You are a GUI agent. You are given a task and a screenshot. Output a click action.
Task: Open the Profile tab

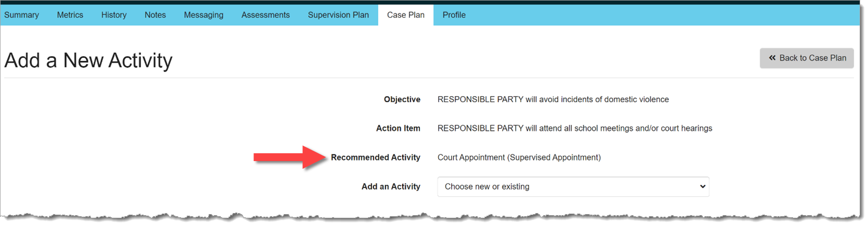[454, 15]
